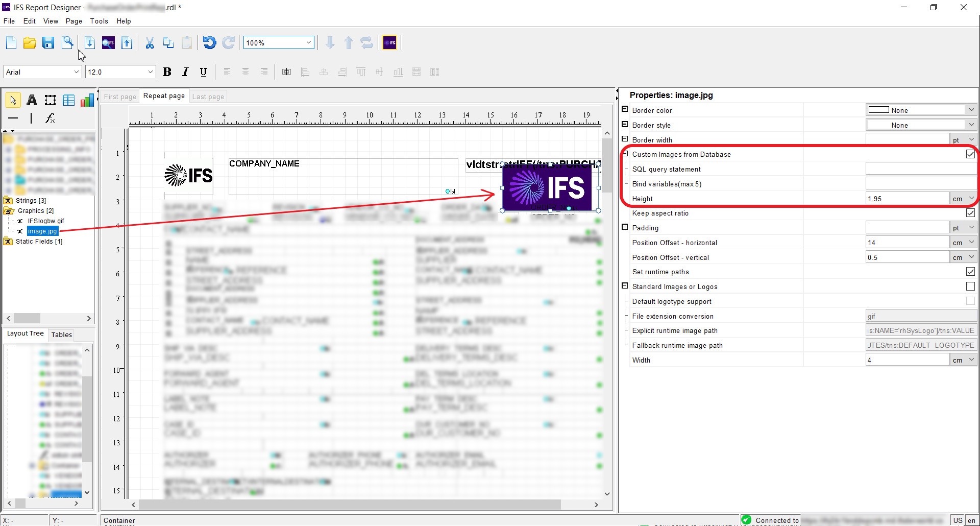
Task: Select the function (fx) tool
Action: 50,118
